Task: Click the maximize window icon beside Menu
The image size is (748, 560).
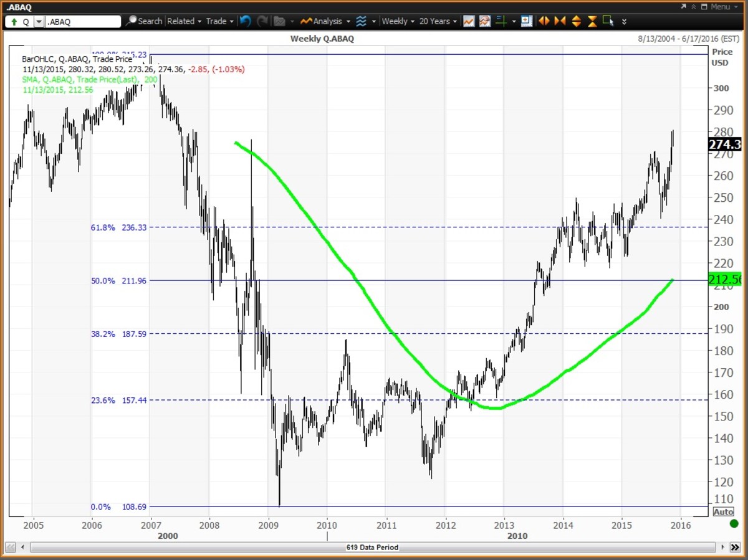Action: pos(704,7)
